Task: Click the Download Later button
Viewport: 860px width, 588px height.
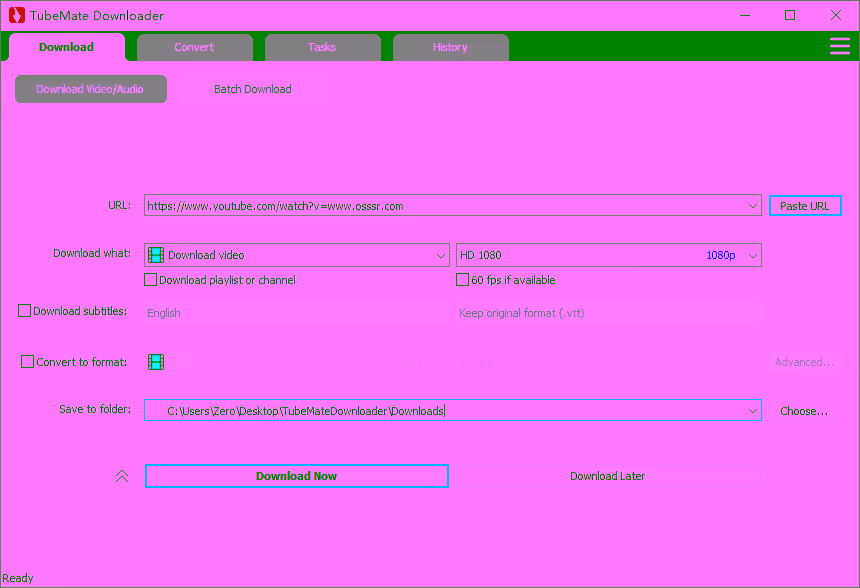Action: coord(608,476)
